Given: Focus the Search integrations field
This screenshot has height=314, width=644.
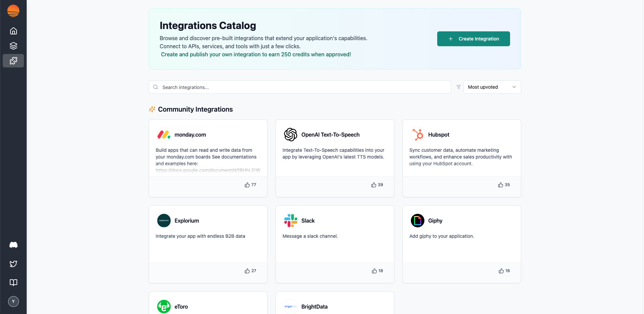Looking at the screenshot, I should (300, 87).
